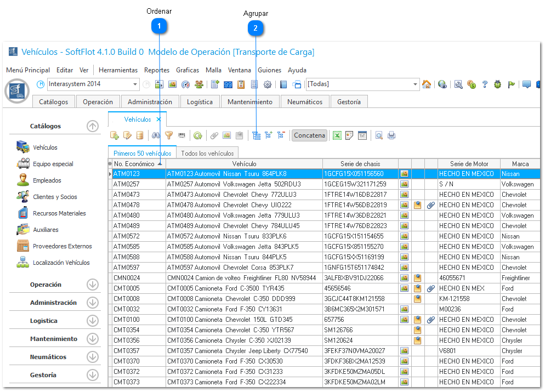Sort by the No. Económico column header

point(134,163)
